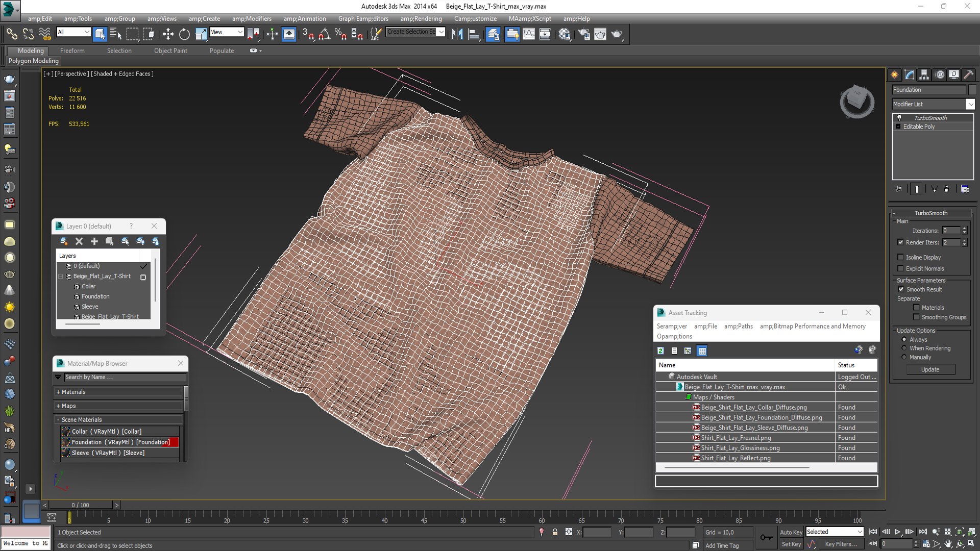Screen dimensions: 980x551
Task: Select the Rotate tool in main toolbar
Action: 184,34
